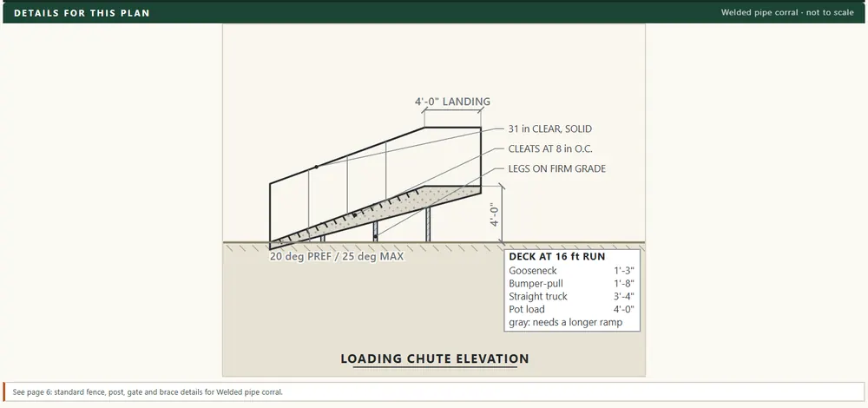The width and height of the screenshot is (868, 408).
Task: Click the Bumper-pull value 1'-8"
Action: [624, 284]
